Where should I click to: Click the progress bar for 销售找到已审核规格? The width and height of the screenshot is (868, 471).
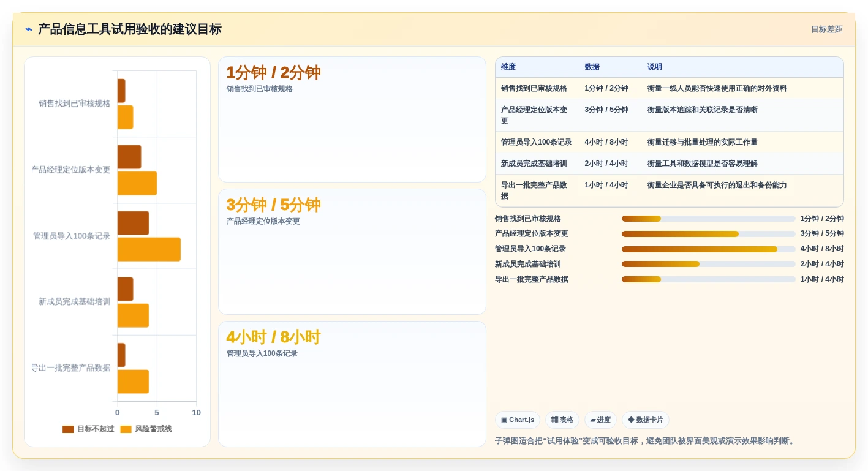click(x=708, y=219)
